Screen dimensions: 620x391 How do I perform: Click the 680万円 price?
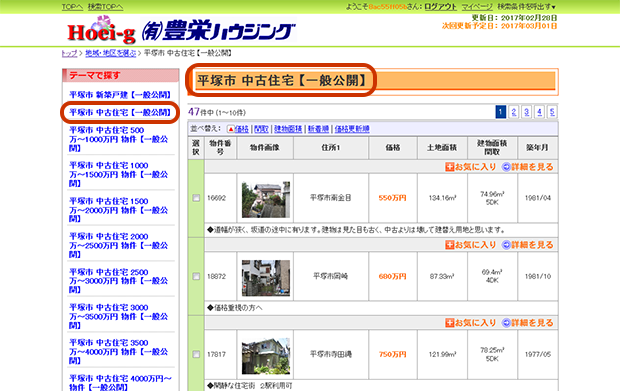392,276
